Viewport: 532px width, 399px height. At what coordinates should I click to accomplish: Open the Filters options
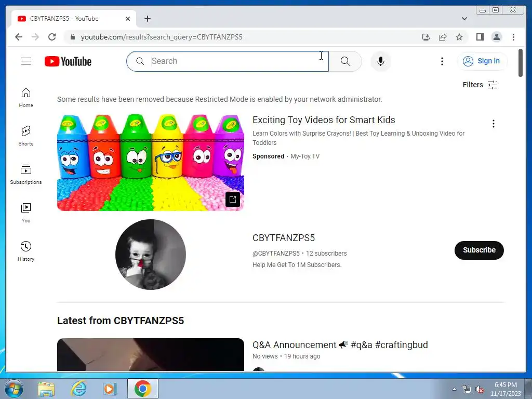480,85
